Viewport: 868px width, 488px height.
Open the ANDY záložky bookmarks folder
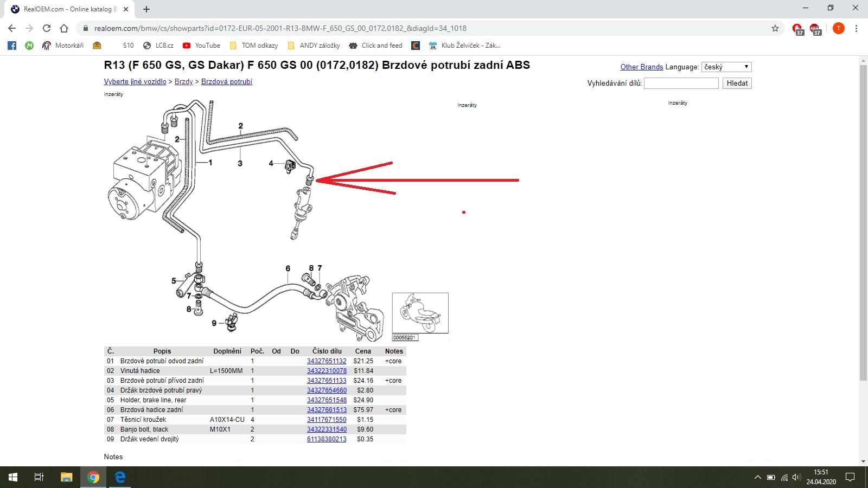[x=314, y=46]
